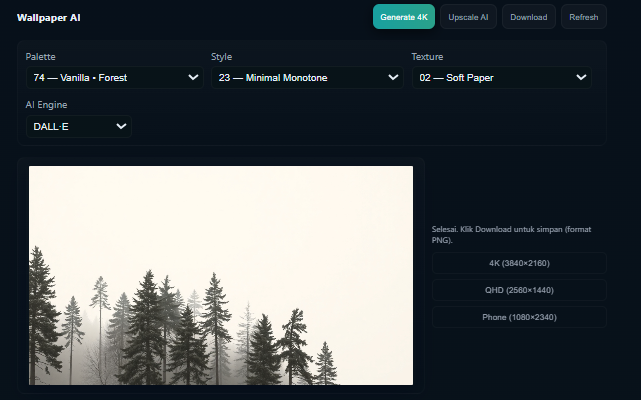This screenshot has width=641, height=400.
Task: Click the Texture dropdown chevron arrow
Action: tap(581, 77)
